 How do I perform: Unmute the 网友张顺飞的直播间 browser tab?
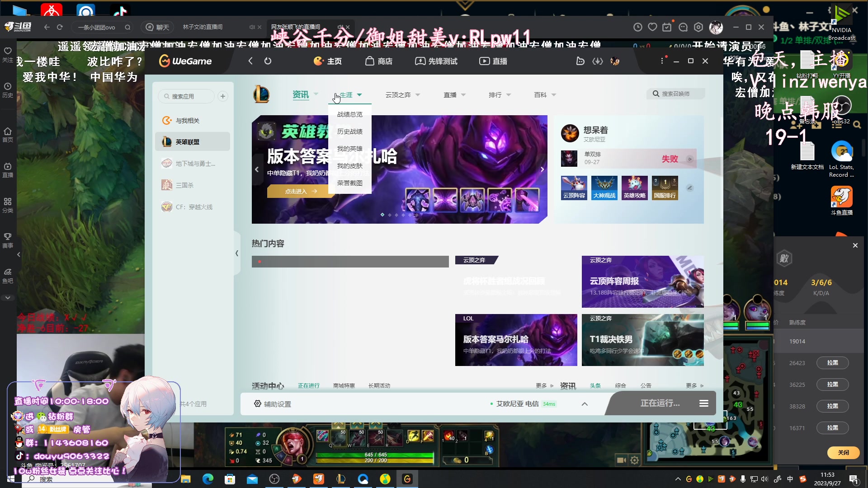[341, 27]
